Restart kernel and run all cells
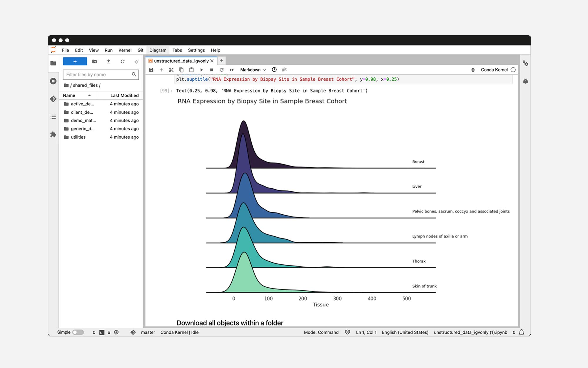588x368 pixels. point(232,70)
